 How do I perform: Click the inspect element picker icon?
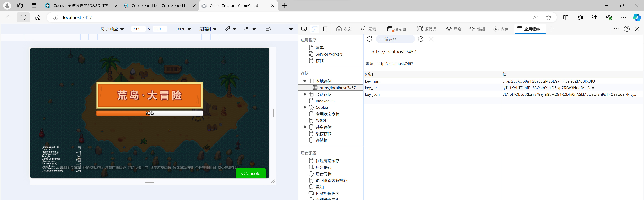click(x=304, y=29)
